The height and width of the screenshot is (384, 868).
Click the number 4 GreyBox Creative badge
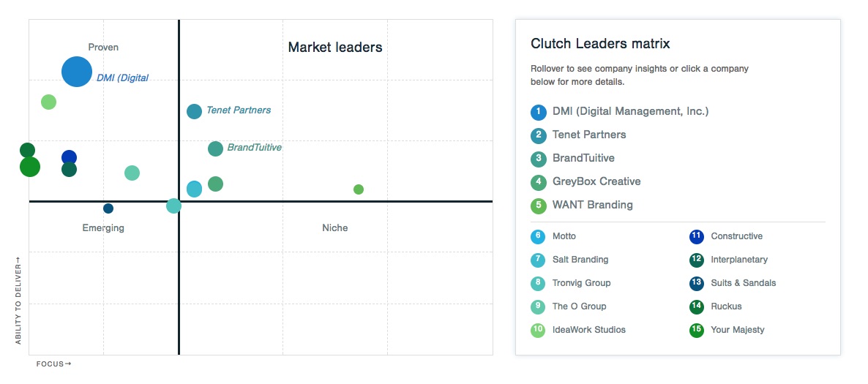(x=539, y=182)
